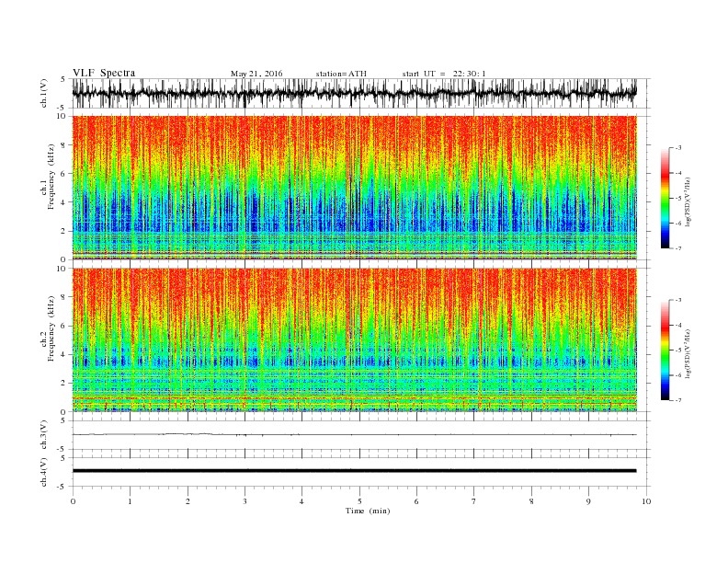Click the "start UT = 22:30:1" header
This screenshot has width=728, height=563.
click(x=444, y=74)
